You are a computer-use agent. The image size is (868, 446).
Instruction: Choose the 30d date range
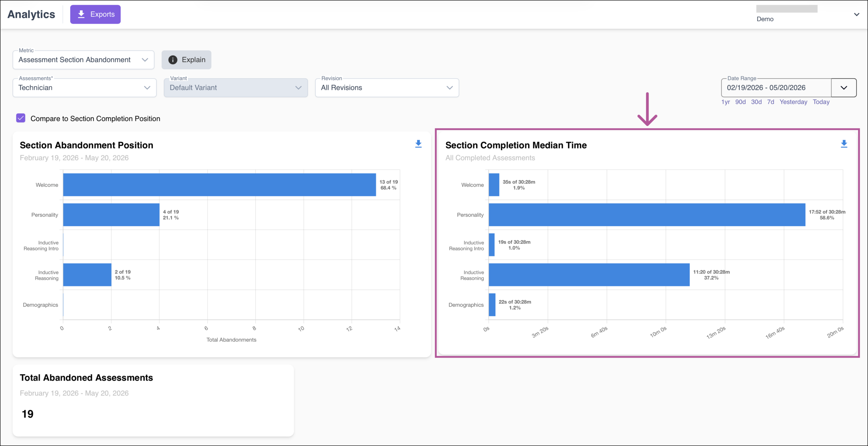756,102
